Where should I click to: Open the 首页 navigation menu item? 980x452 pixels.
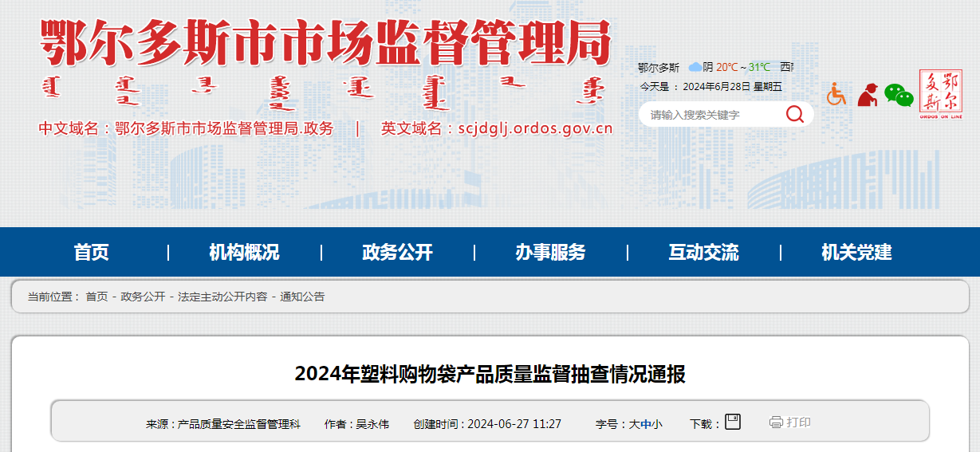[92, 253]
